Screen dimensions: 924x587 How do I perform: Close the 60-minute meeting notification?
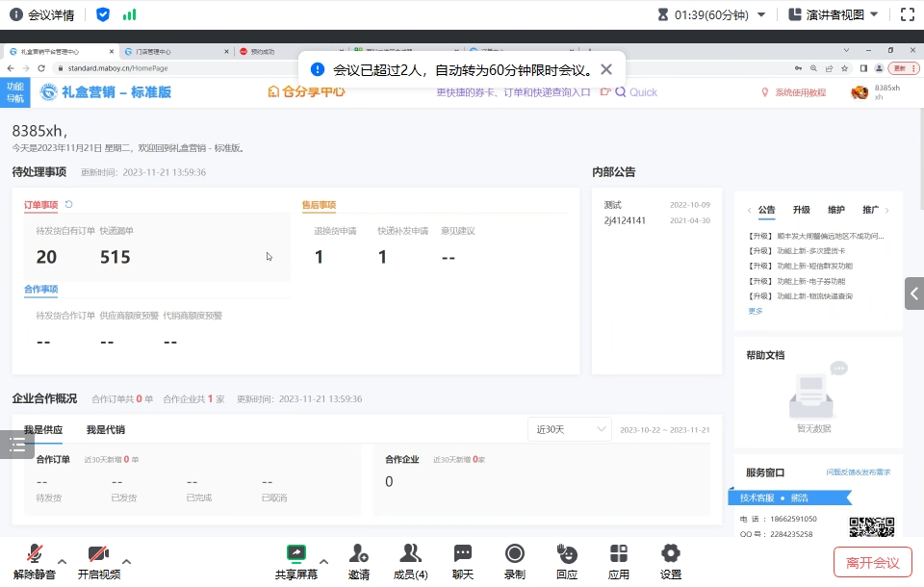point(605,69)
